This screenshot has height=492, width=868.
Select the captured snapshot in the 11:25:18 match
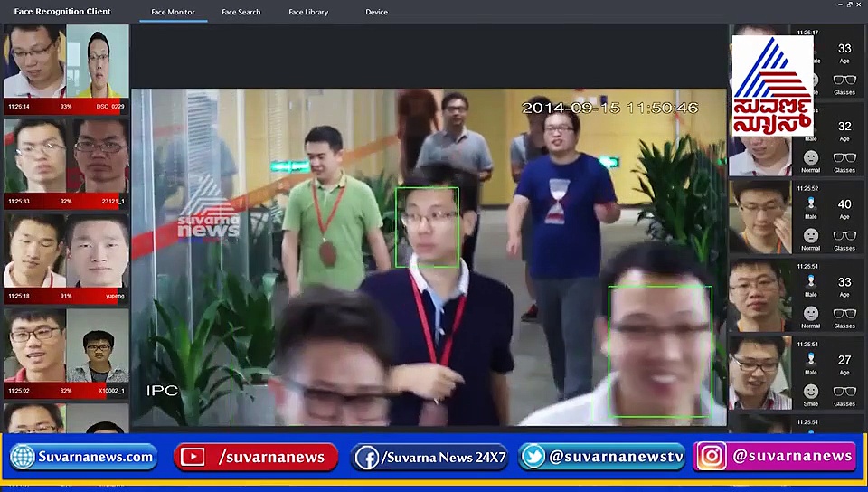coord(35,251)
